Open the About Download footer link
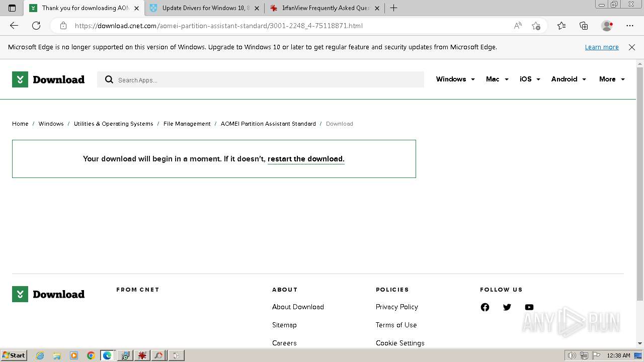The height and width of the screenshot is (362, 644). (x=298, y=307)
